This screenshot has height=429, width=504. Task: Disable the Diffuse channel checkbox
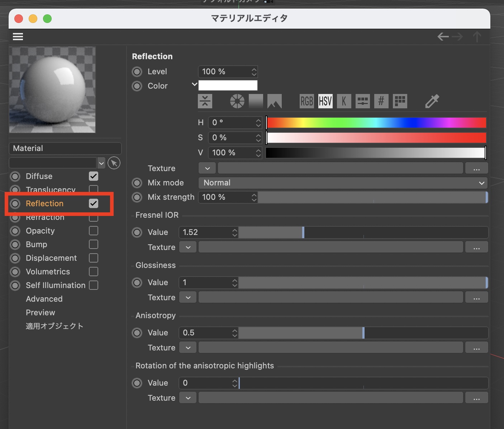[x=94, y=176]
